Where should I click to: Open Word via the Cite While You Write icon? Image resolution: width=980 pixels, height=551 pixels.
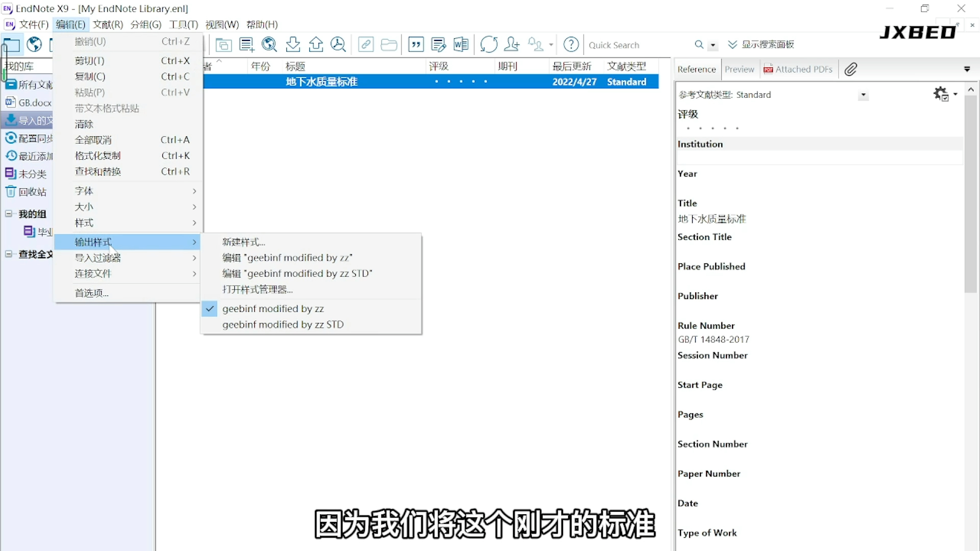tap(461, 44)
